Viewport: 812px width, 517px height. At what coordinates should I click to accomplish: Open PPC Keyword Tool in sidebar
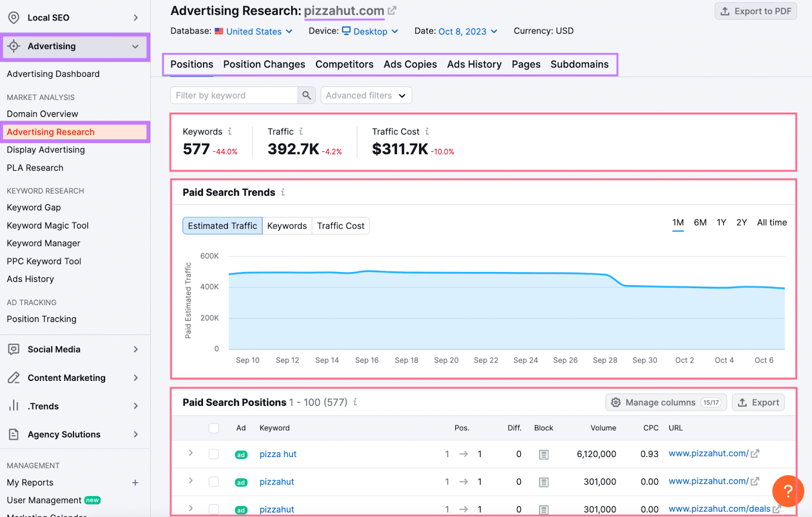coord(44,261)
